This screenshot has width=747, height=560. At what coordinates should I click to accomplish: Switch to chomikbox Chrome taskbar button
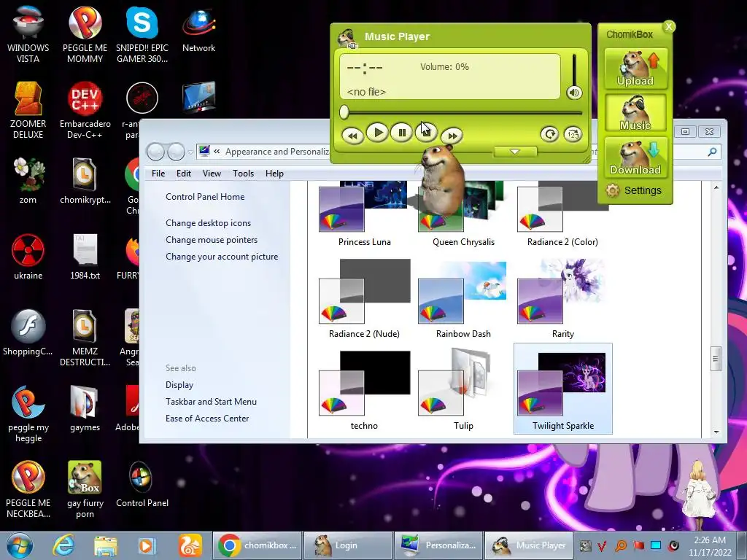click(258, 545)
